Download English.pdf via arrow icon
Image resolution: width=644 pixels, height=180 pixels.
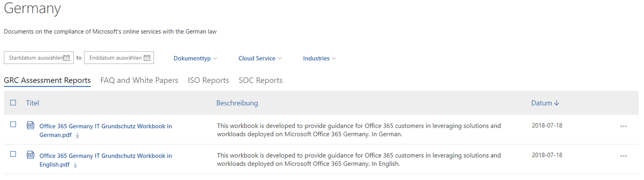coord(75,165)
